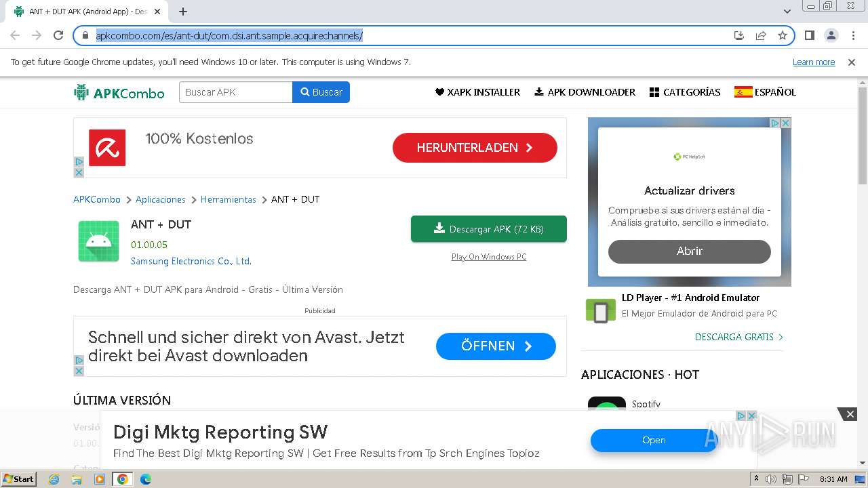Click the Avira red logo ad
This screenshot has width=868, height=488.
[107, 147]
